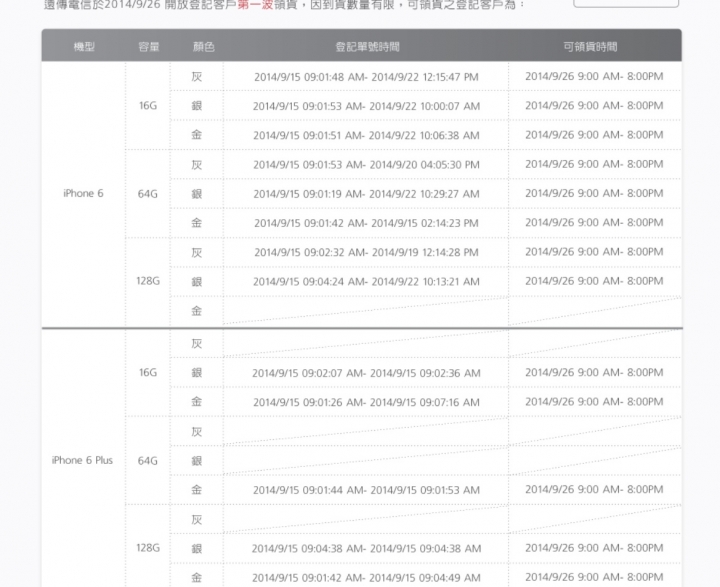Image resolution: width=720 pixels, height=587 pixels.
Task: Click registration time ending 2014/9/22 10:13:21 AM
Action: click(x=366, y=282)
